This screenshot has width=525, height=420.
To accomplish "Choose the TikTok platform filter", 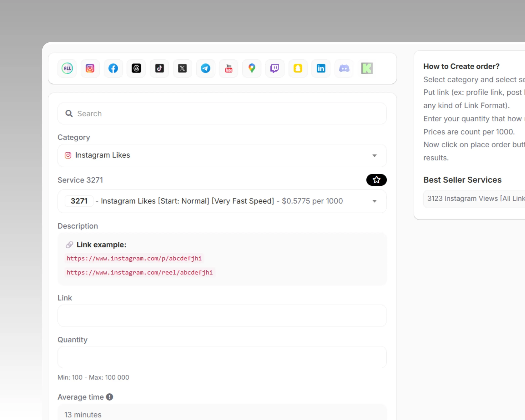I will click(159, 68).
